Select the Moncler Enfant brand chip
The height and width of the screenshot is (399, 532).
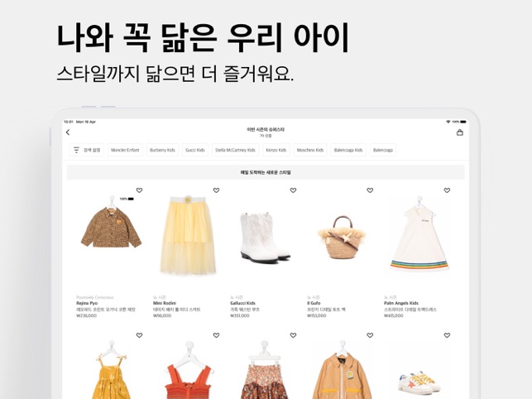point(125,150)
